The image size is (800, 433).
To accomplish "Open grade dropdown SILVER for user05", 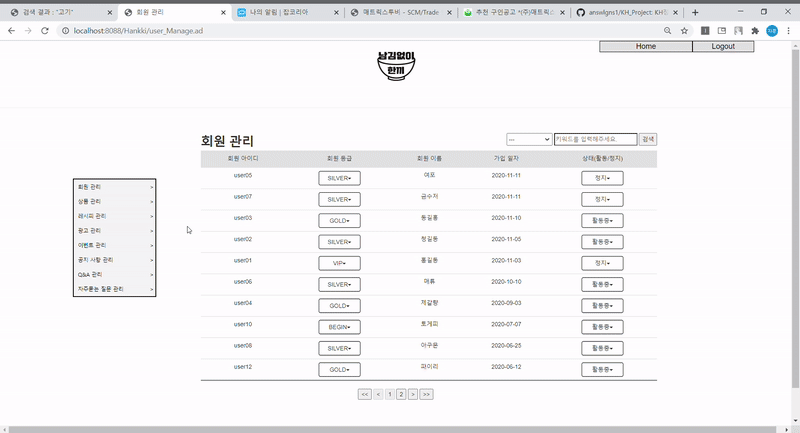I will pyautogui.click(x=339, y=178).
